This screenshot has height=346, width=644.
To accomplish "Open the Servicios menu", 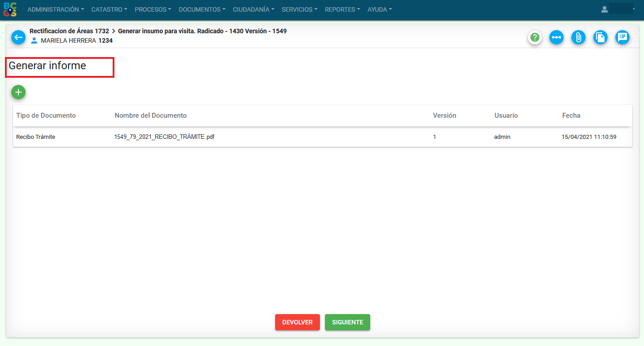I will pyautogui.click(x=299, y=9).
